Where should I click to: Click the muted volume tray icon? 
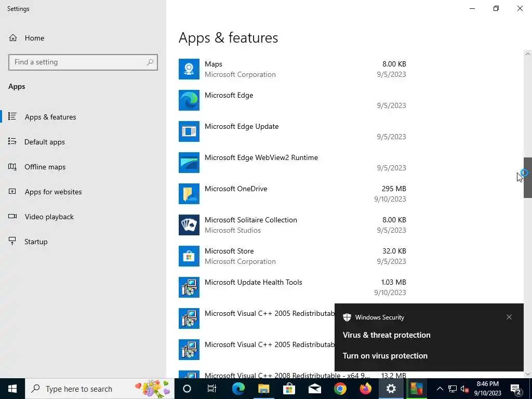point(464,389)
